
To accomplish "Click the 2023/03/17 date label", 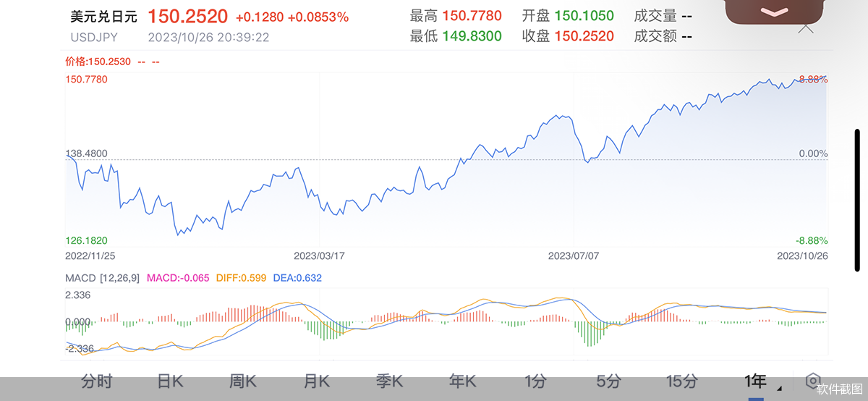I will point(319,256).
